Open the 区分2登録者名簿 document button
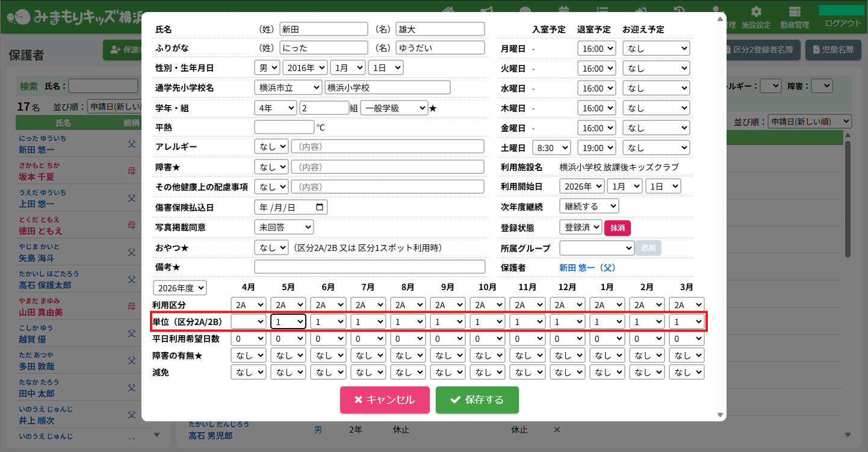 [763, 50]
